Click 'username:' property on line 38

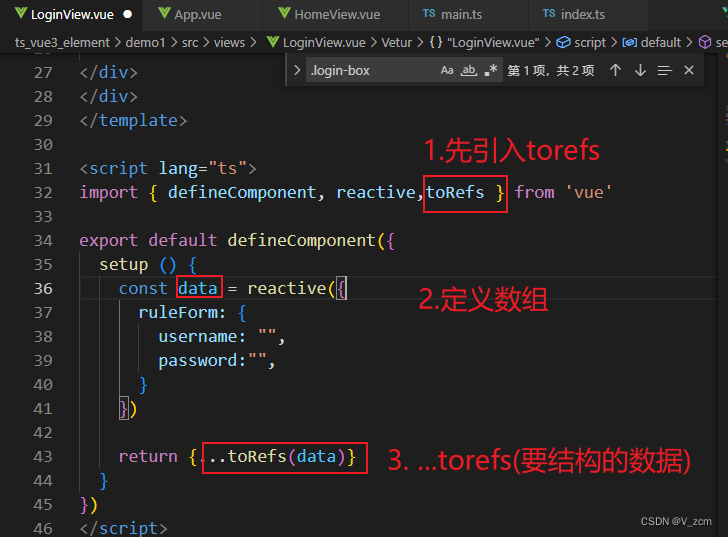click(202, 336)
